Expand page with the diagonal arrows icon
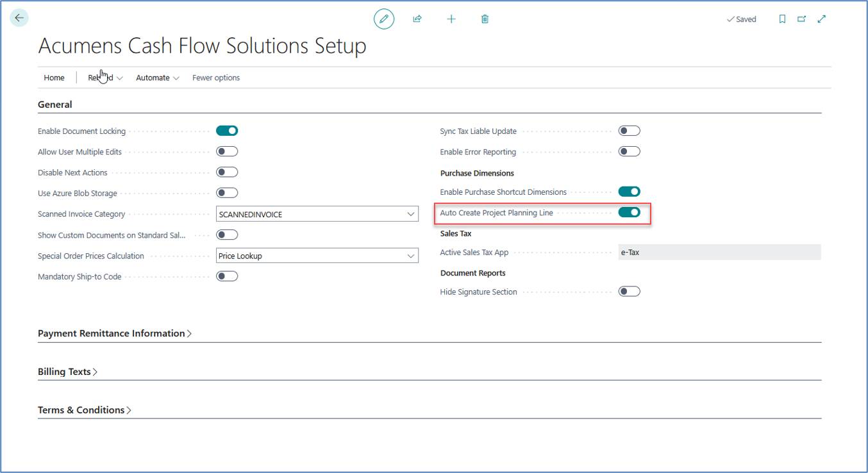The width and height of the screenshot is (868, 473). tap(822, 19)
